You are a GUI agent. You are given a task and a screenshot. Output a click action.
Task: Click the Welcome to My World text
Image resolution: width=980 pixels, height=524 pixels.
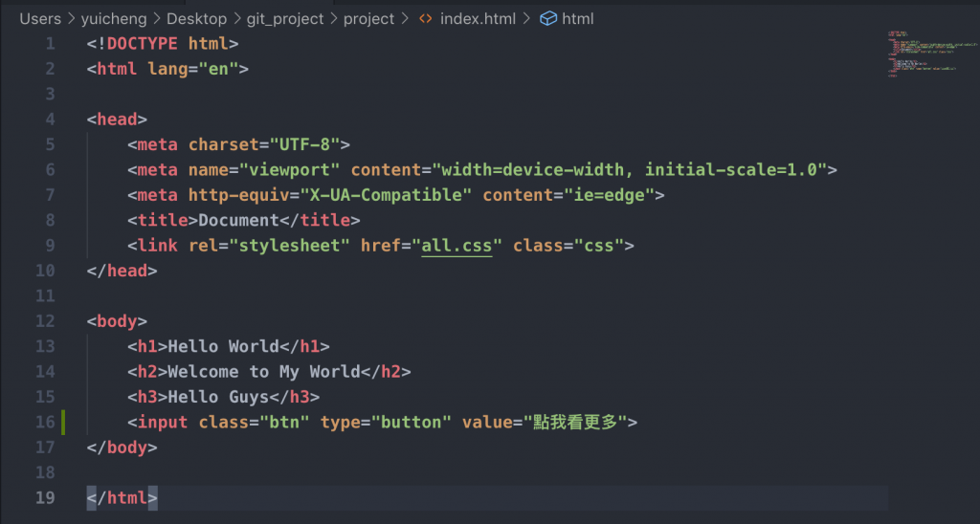[x=264, y=372]
